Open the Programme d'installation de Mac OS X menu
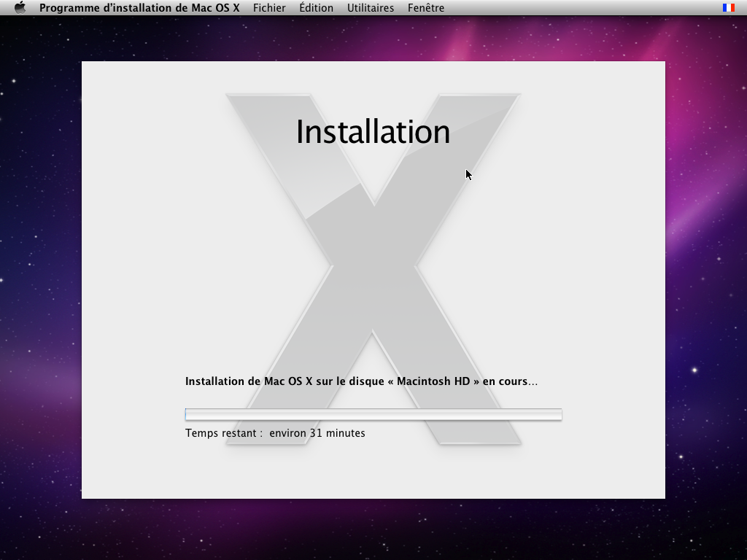This screenshot has height=560, width=747. tap(139, 8)
